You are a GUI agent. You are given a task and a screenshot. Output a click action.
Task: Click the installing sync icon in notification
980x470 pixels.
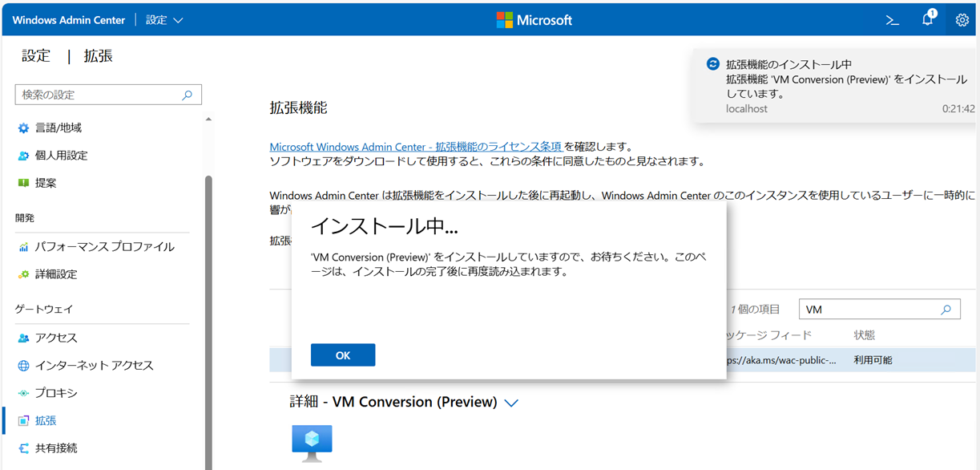(x=712, y=64)
